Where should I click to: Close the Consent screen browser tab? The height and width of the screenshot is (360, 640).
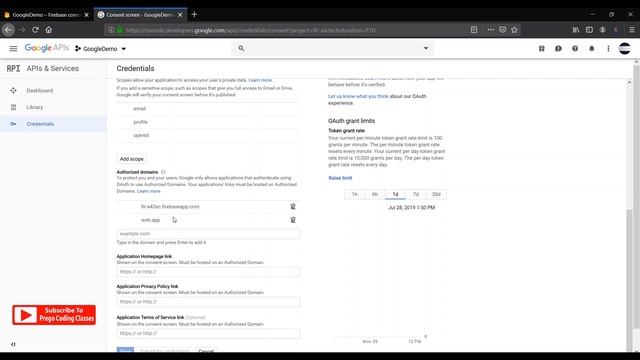(x=180, y=15)
